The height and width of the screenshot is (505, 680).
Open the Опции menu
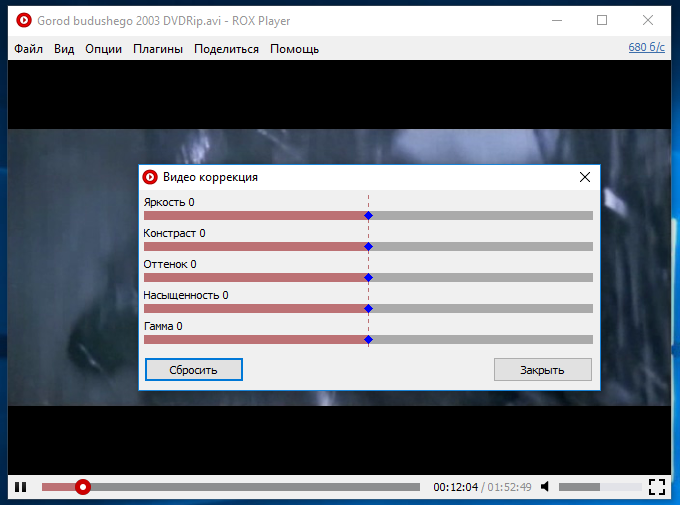103,49
